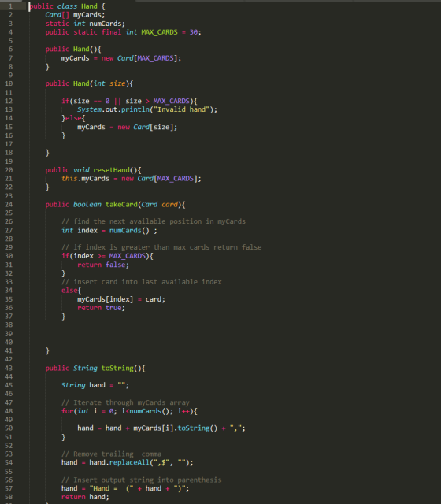441x504 pixels.
Task: Click the 'else{' keyword on line 34
Action: click(x=72, y=291)
